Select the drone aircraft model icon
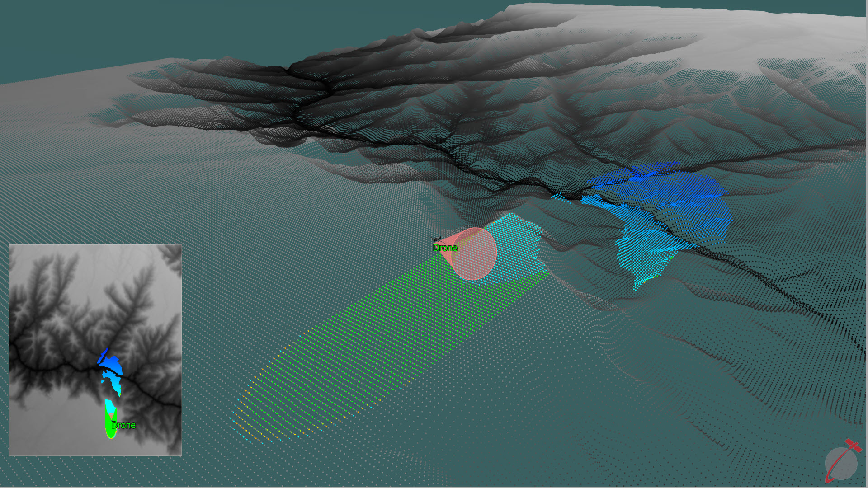This screenshot has height=488, width=868. pyautogui.click(x=437, y=239)
